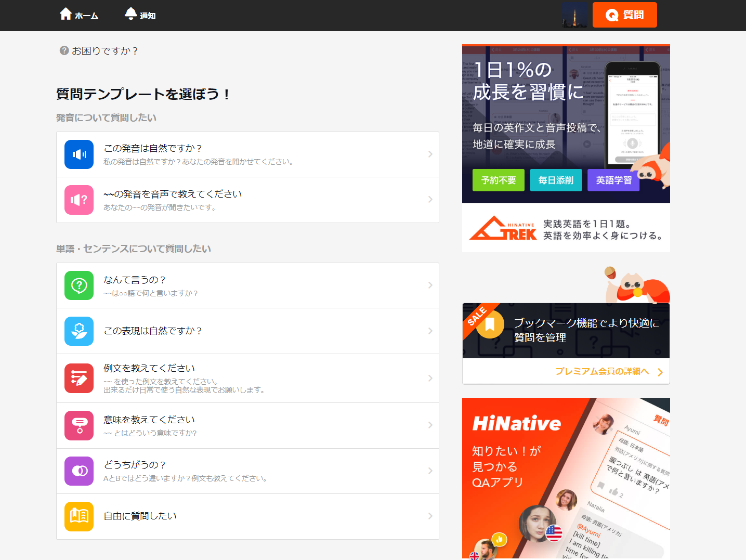Viewport: 746px width, 560px height.
Task: Click ブックマーク機能でより快適に banner text
Action: [x=586, y=330]
